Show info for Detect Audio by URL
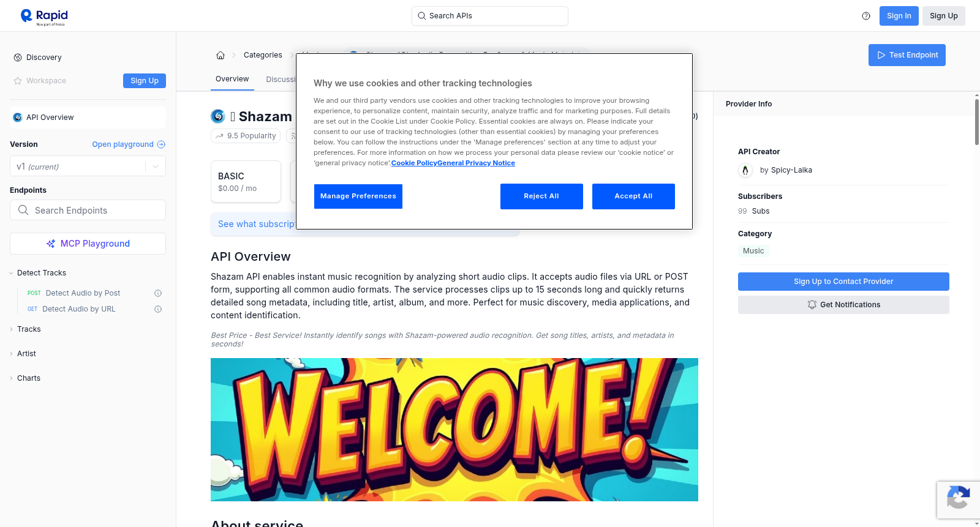The width and height of the screenshot is (980, 527). tap(158, 309)
